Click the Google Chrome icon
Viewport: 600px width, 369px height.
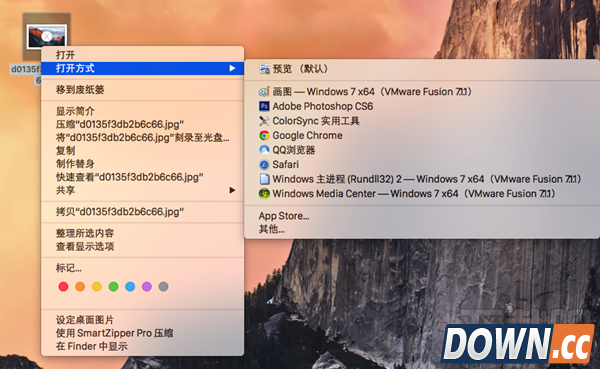coord(264,136)
